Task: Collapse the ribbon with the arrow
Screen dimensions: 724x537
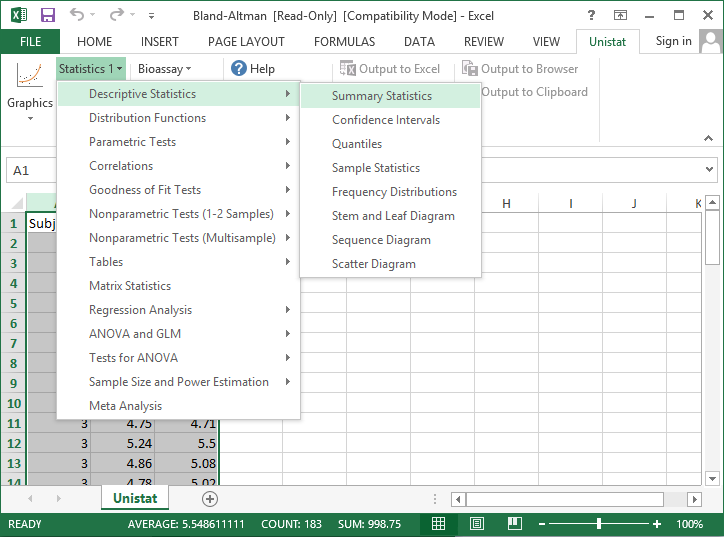Action: click(x=708, y=138)
